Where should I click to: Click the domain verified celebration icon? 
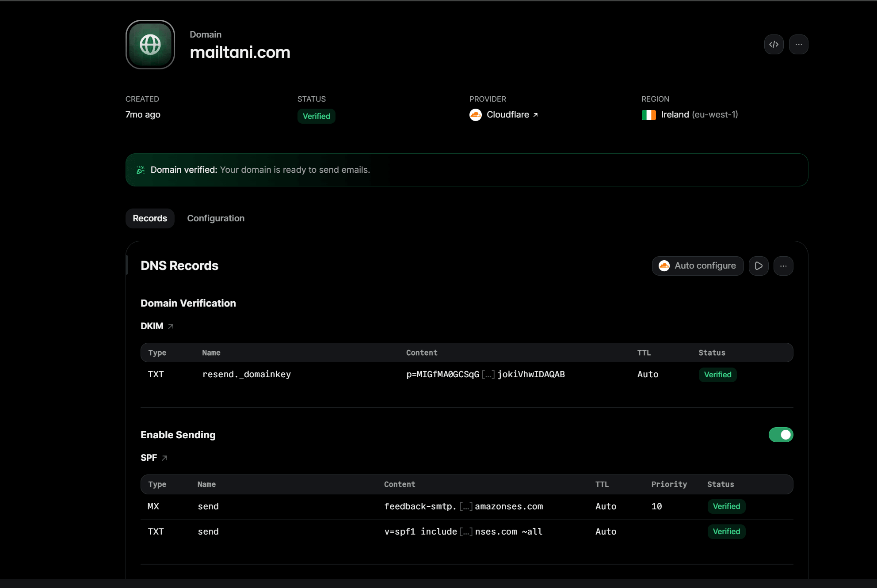141,170
